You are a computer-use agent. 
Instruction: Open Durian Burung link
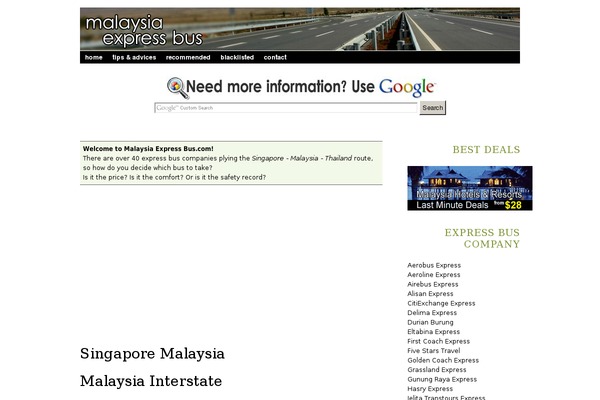point(430,322)
